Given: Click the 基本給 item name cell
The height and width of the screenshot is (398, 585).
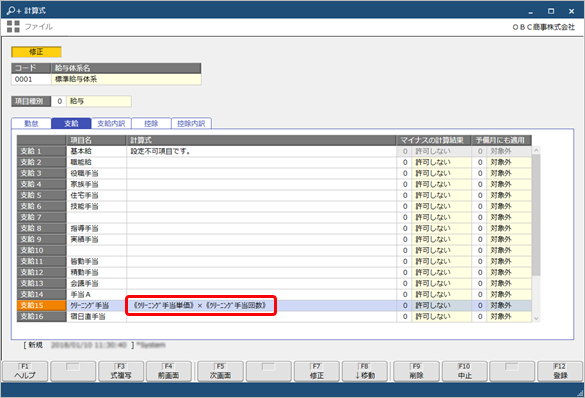Looking at the screenshot, I should pyautogui.click(x=96, y=151).
